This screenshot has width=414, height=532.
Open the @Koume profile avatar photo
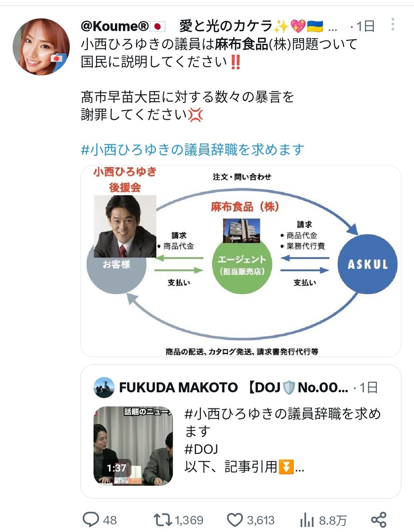tap(41, 47)
